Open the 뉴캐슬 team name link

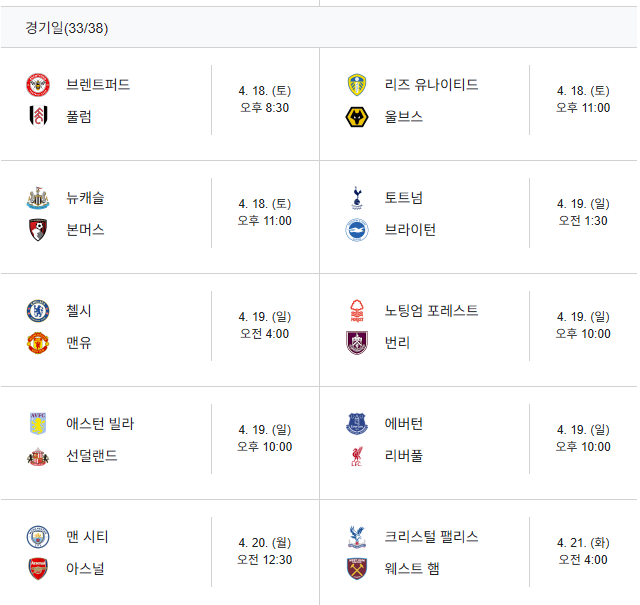pos(85,198)
